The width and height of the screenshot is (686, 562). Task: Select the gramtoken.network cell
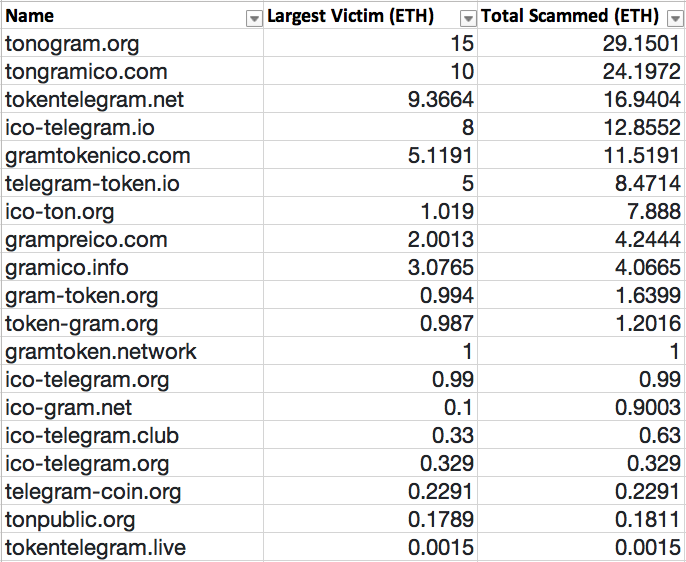[x=132, y=351]
